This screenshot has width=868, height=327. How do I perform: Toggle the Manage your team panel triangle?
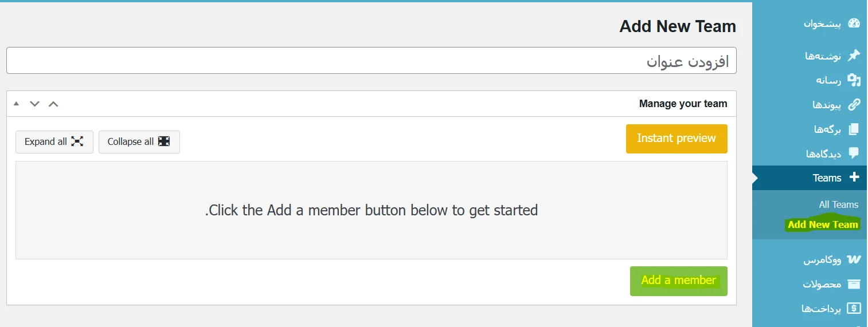coord(16,104)
